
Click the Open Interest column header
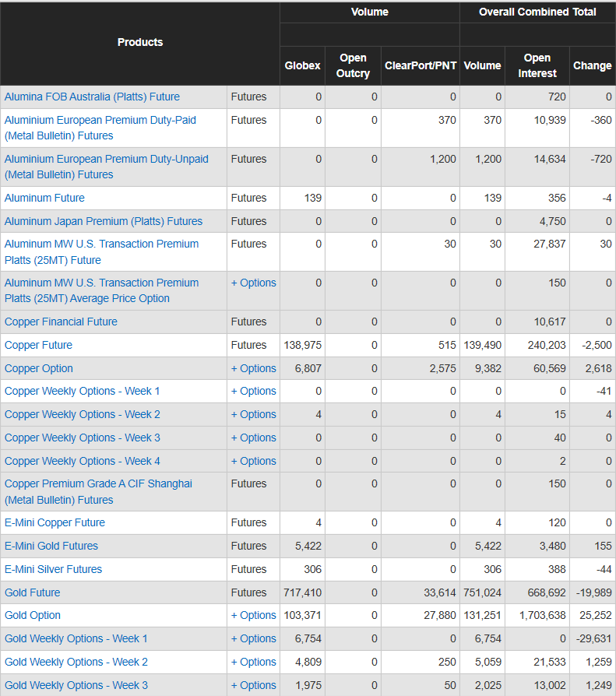[537, 65]
